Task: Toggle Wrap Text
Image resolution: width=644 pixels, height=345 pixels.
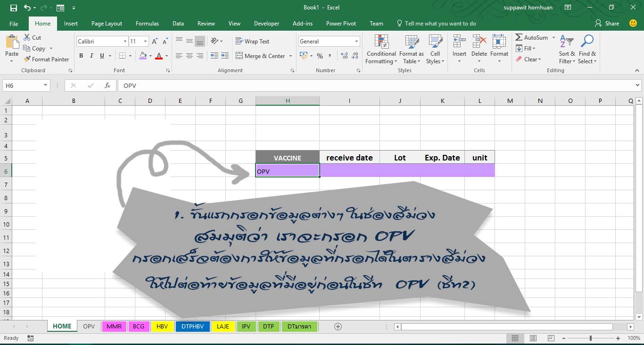Action: pyautogui.click(x=252, y=42)
